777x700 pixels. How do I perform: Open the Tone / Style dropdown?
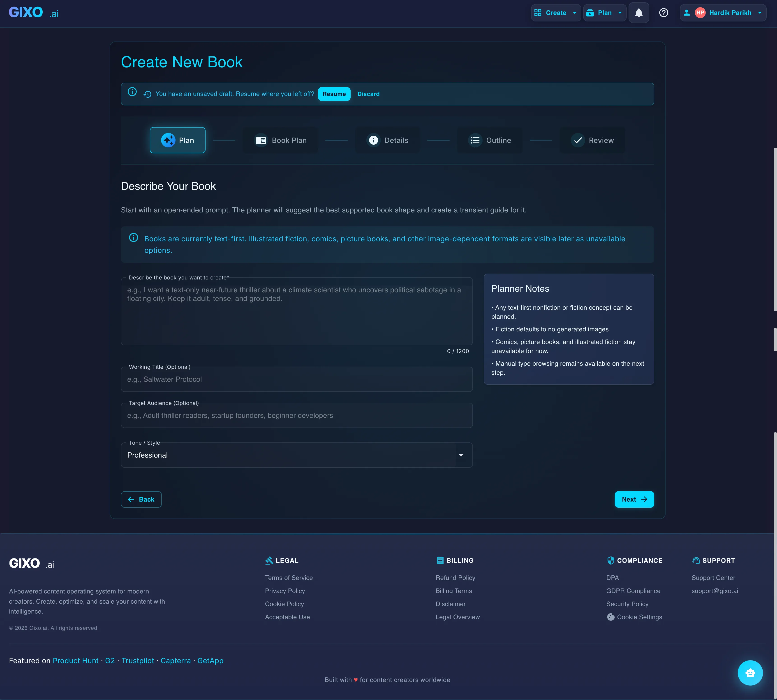tap(296, 455)
